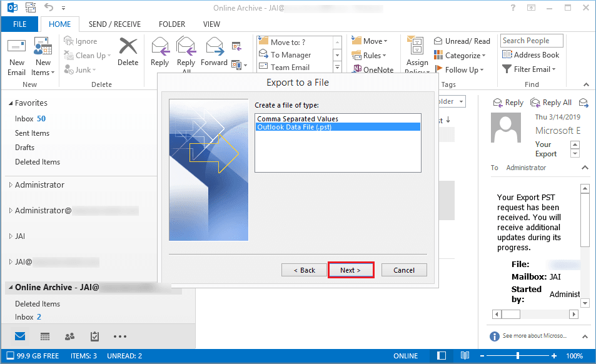Click Back in export dialog
This screenshot has height=364, width=596.
click(x=304, y=270)
